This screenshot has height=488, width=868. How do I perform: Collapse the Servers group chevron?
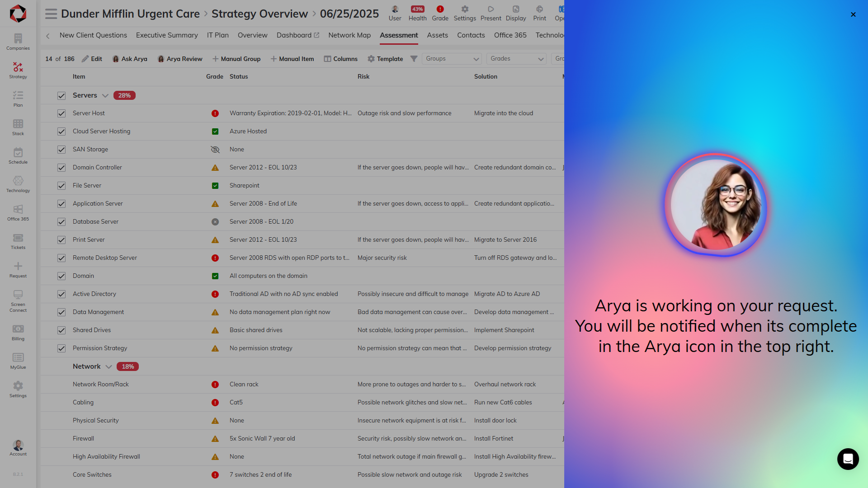[105, 95]
